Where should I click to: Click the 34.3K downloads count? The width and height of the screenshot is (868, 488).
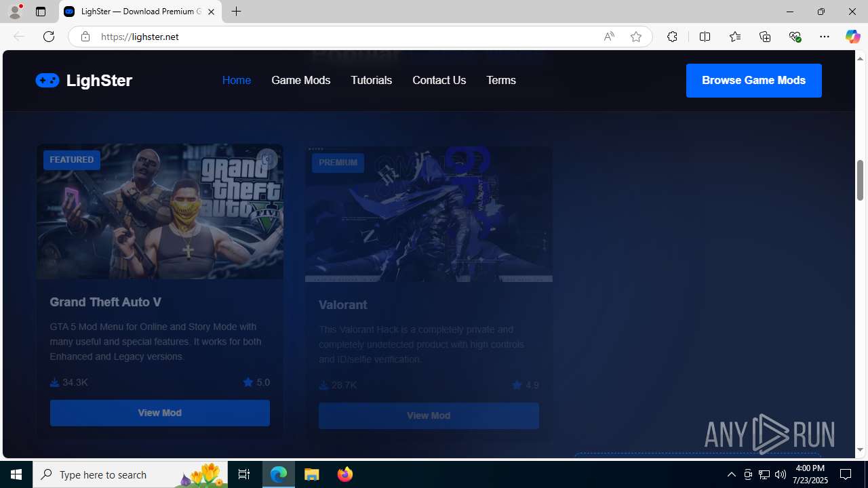[x=69, y=382]
